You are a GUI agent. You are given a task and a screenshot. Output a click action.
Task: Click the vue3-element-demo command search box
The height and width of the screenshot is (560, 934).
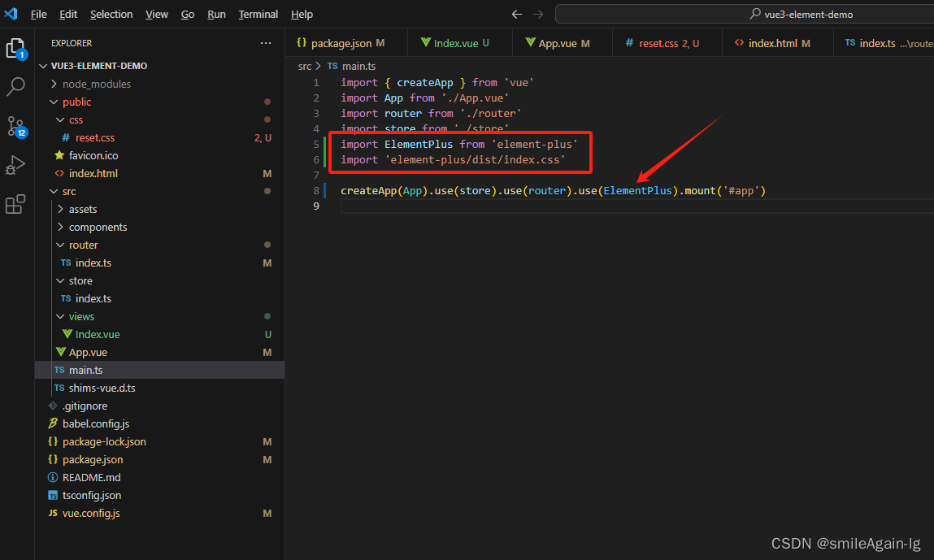[x=744, y=15]
